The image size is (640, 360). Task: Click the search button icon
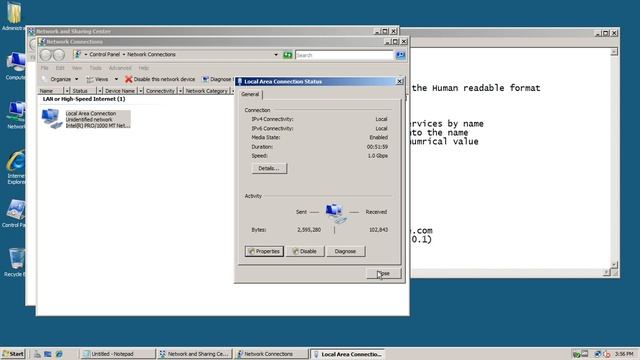(x=400, y=55)
